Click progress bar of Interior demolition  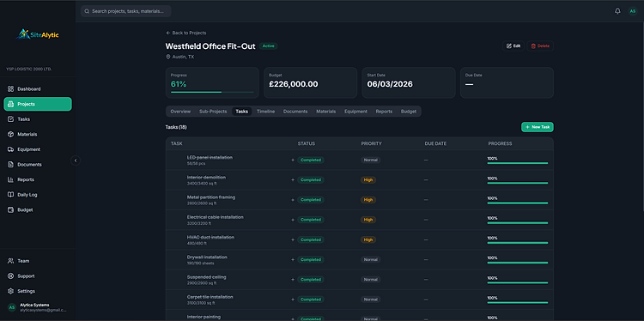pos(518,183)
